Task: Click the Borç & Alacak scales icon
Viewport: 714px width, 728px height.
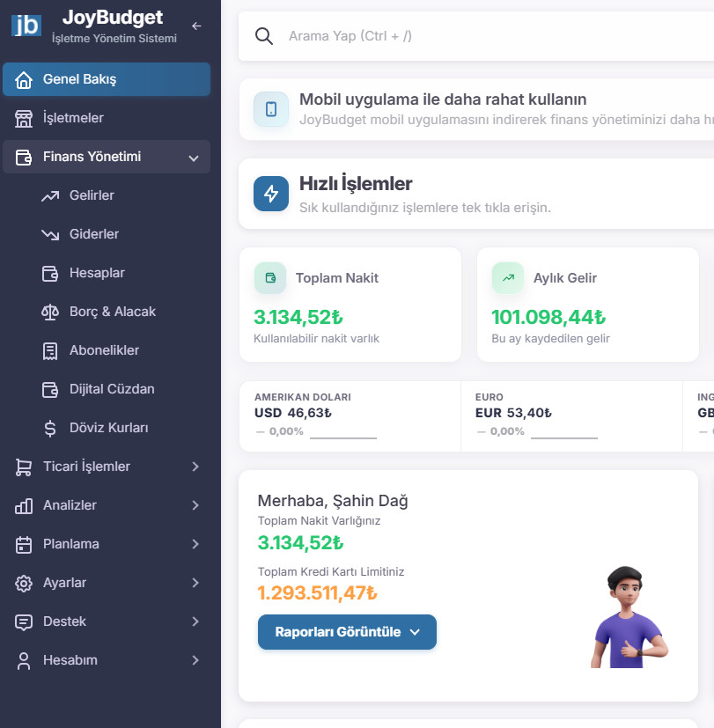Action: pyautogui.click(x=50, y=312)
